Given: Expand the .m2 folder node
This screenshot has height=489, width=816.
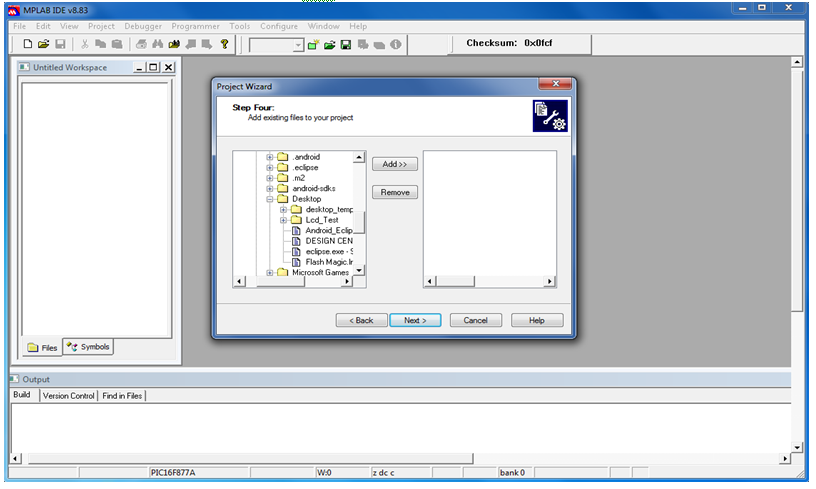Looking at the screenshot, I should click(x=270, y=178).
